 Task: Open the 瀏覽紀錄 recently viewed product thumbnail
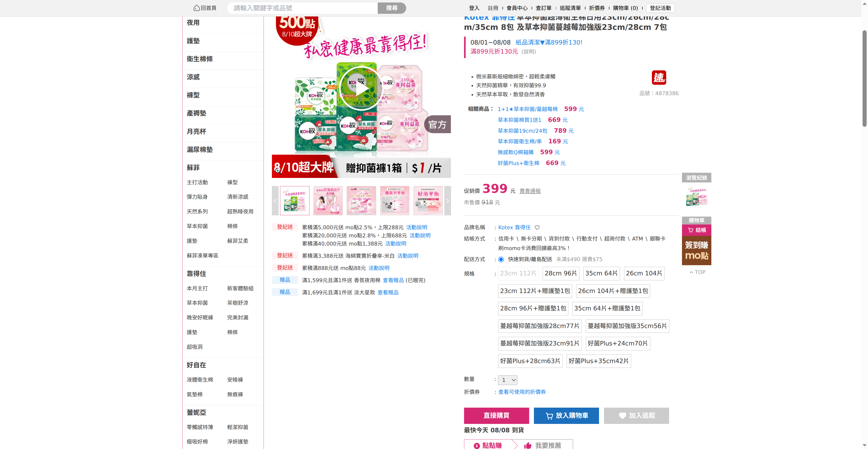pos(696,196)
